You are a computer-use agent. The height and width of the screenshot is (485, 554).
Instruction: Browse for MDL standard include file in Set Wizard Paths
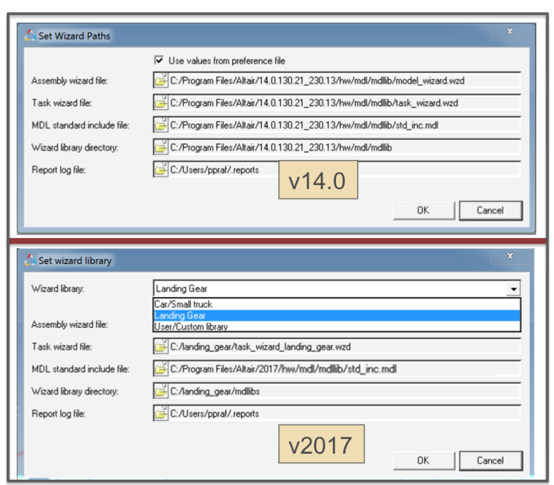[161, 125]
